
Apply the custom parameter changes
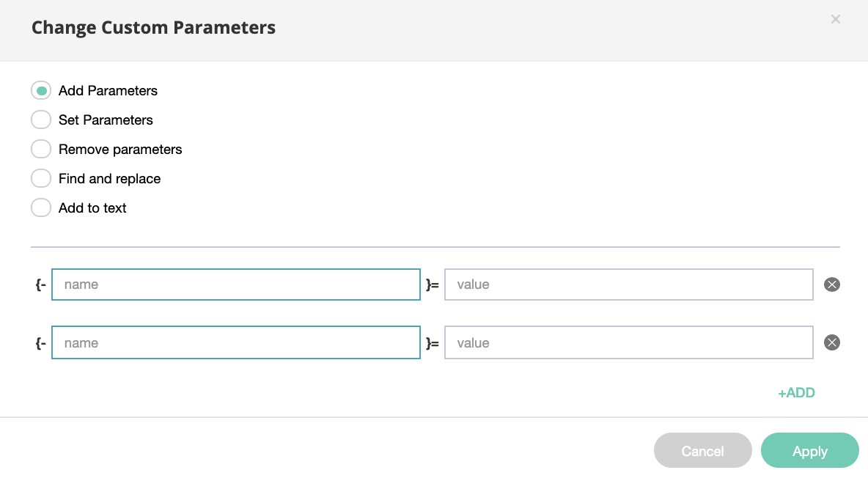809,451
